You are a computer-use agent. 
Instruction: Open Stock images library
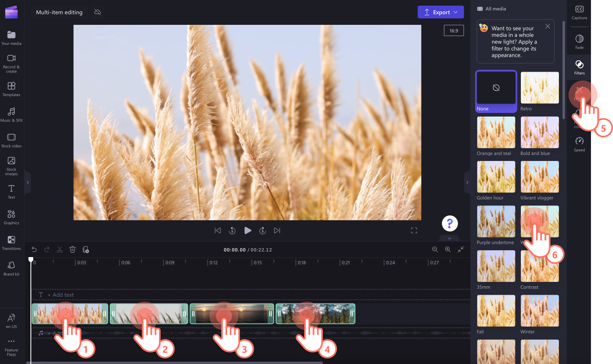[x=11, y=166]
